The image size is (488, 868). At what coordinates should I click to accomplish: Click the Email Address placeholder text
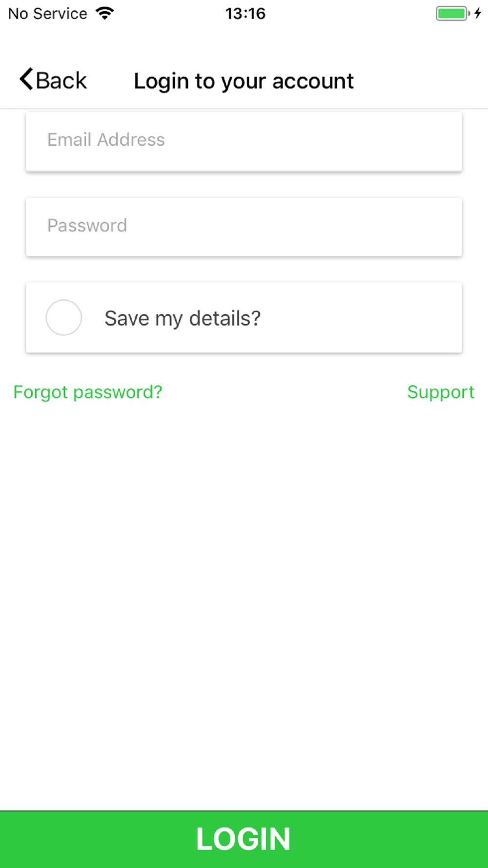point(106,140)
